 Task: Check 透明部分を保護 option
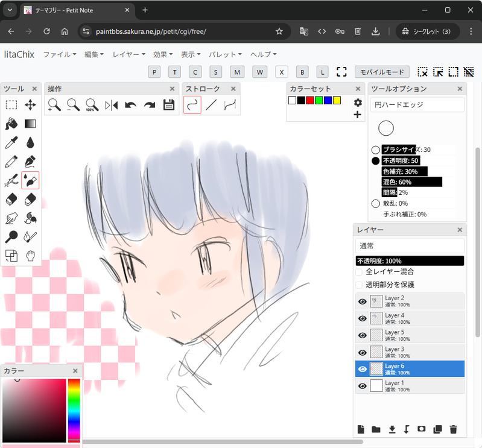(x=359, y=285)
